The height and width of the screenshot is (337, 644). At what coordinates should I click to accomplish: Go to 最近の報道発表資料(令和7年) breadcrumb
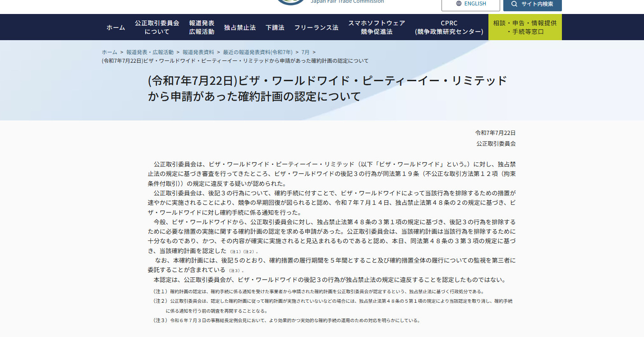click(258, 52)
